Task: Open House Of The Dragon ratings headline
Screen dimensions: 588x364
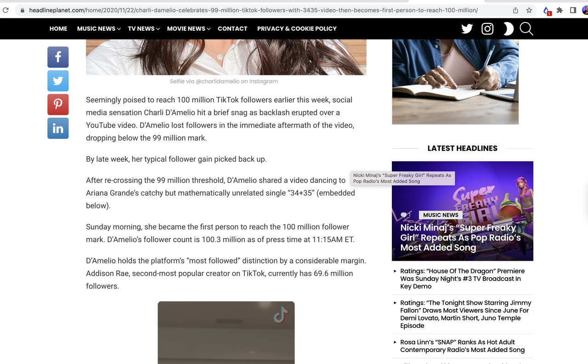Action: (462, 279)
